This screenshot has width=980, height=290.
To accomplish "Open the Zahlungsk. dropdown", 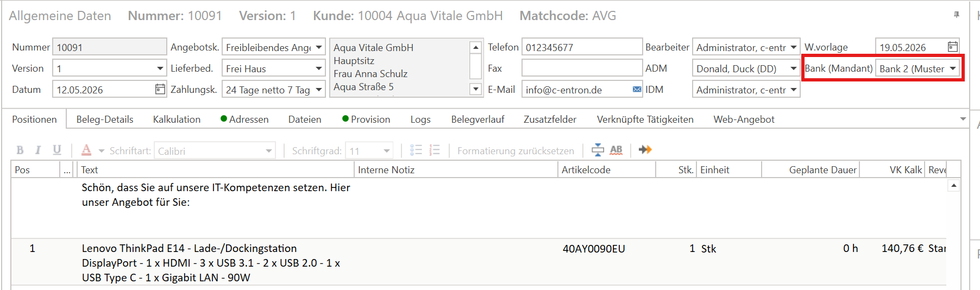I will [319, 90].
